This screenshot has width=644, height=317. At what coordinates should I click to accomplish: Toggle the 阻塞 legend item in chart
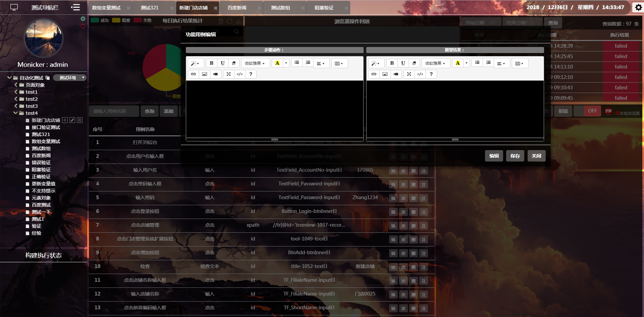pos(121,20)
